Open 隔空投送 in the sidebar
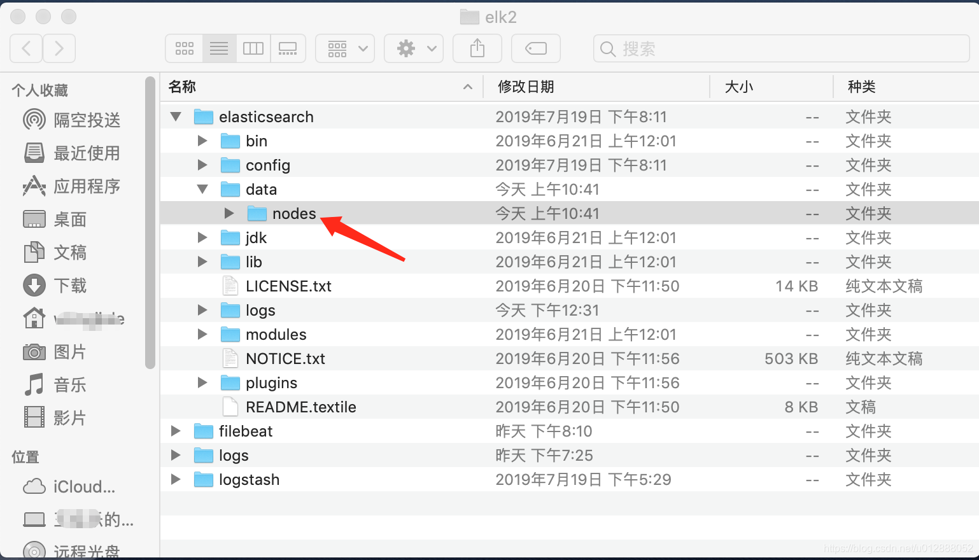This screenshot has width=979, height=560. point(72,120)
